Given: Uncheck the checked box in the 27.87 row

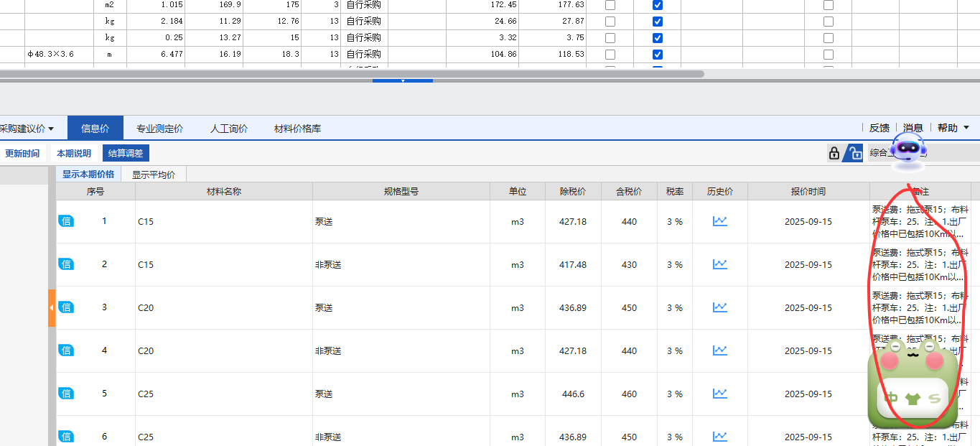Looking at the screenshot, I should (x=657, y=21).
